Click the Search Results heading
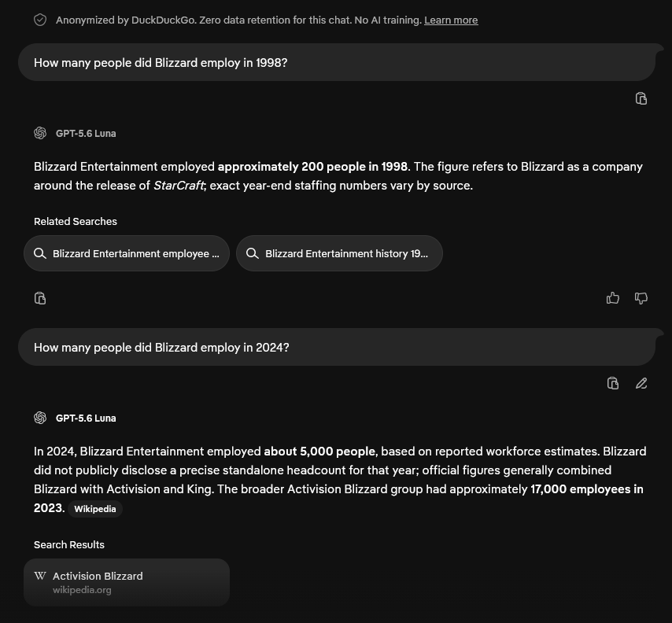This screenshot has width=672, height=623. pos(69,544)
